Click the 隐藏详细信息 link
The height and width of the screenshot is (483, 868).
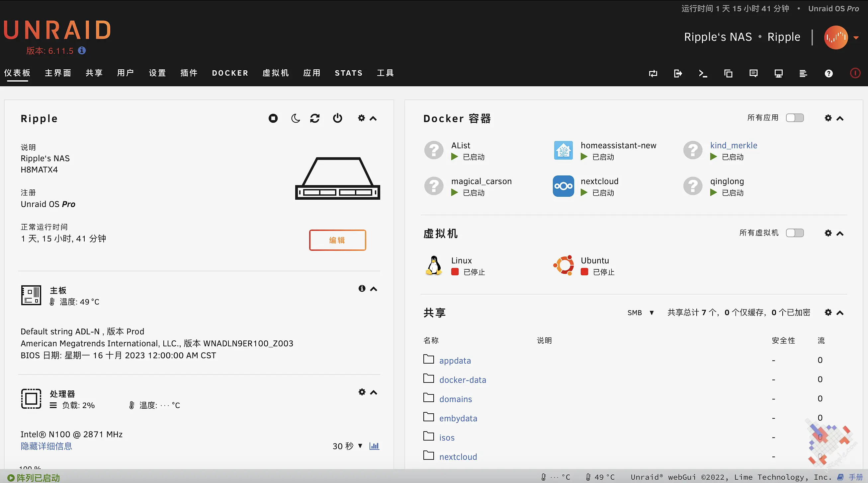pos(46,446)
